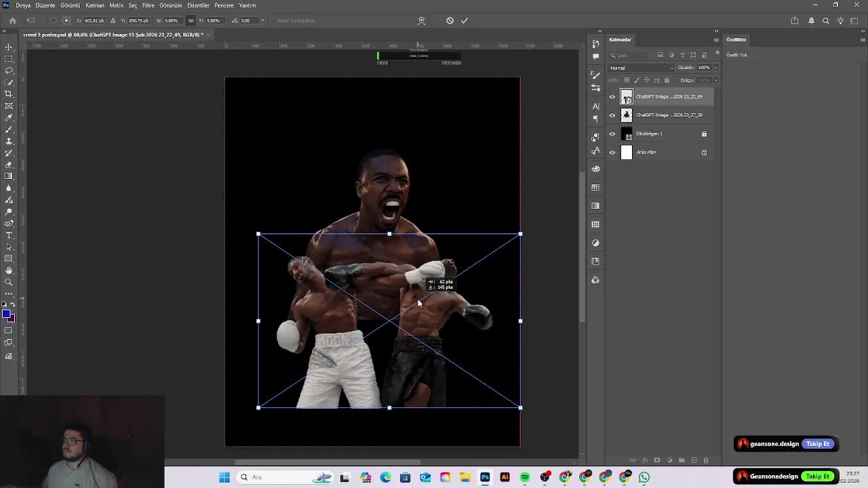Go to Photoshop Home screen icon
The width and height of the screenshot is (868, 488).
12,20
